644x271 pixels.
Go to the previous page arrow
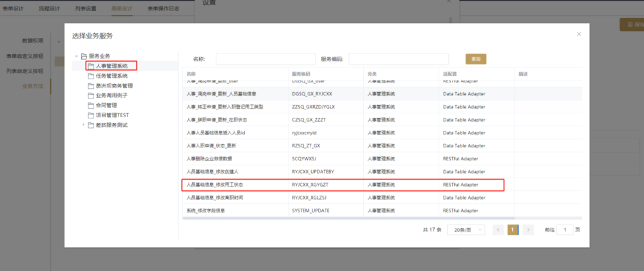[x=498, y=230]
